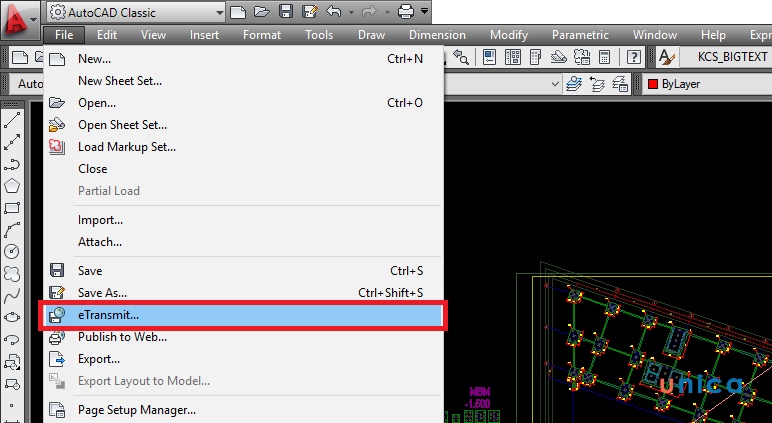Select the Circle tool
The height and width of the screenshot is (423, 772).
tap(12, 251)
